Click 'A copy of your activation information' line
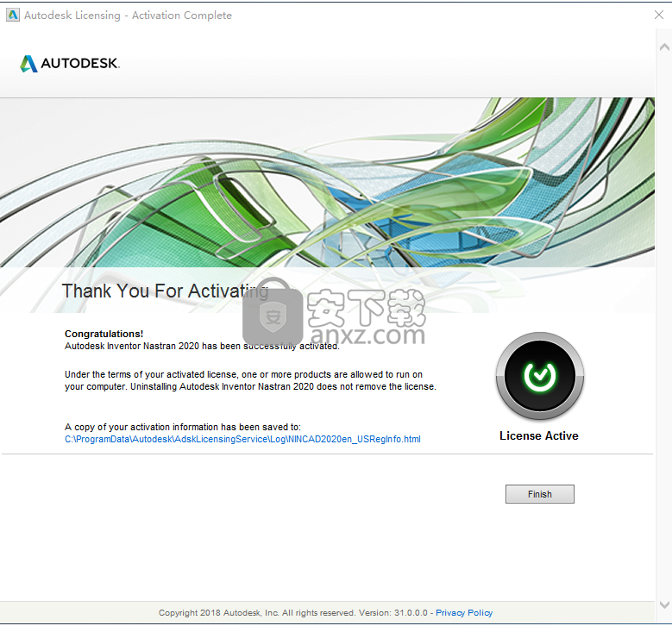Viewport: 672px width, 626px height. coord(183,427)
